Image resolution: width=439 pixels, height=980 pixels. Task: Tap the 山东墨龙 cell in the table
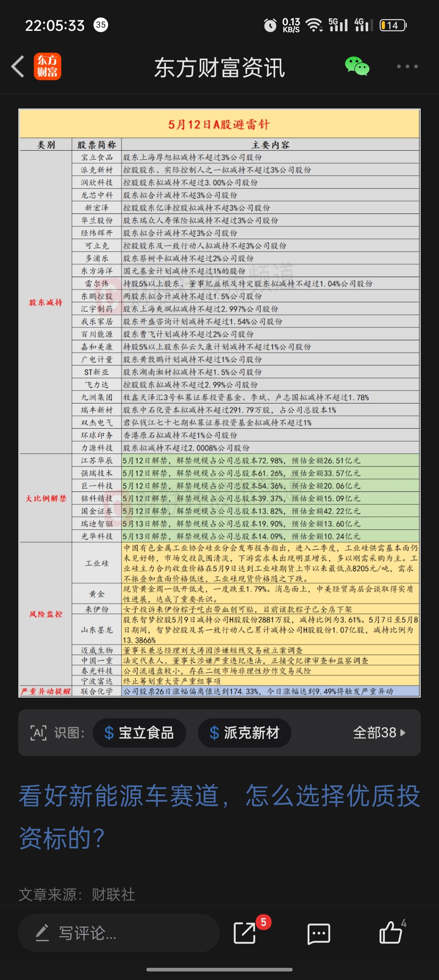(97, 629)
